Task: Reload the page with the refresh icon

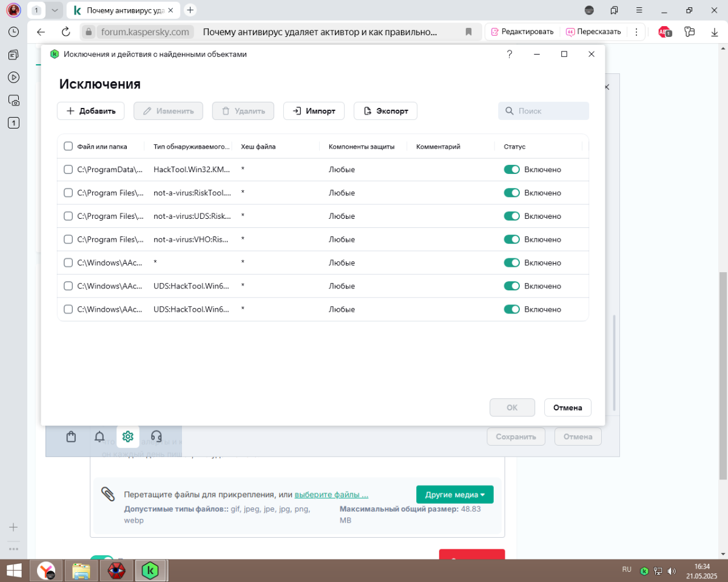Action: point(66,32)
